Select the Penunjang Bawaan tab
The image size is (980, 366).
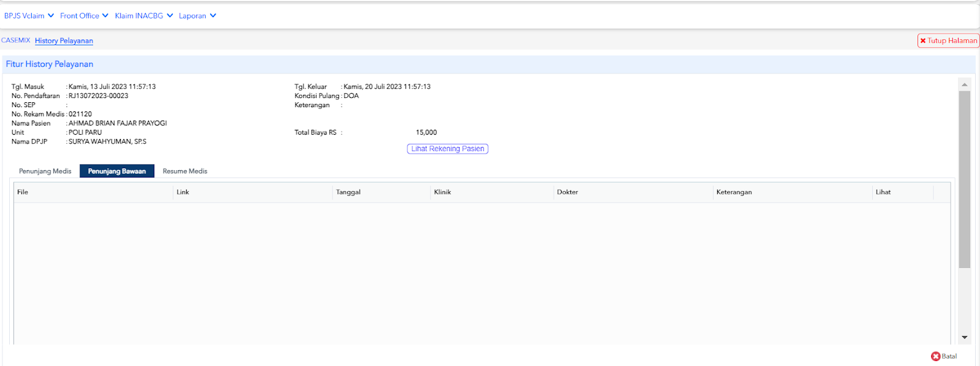tap(117, 171)
